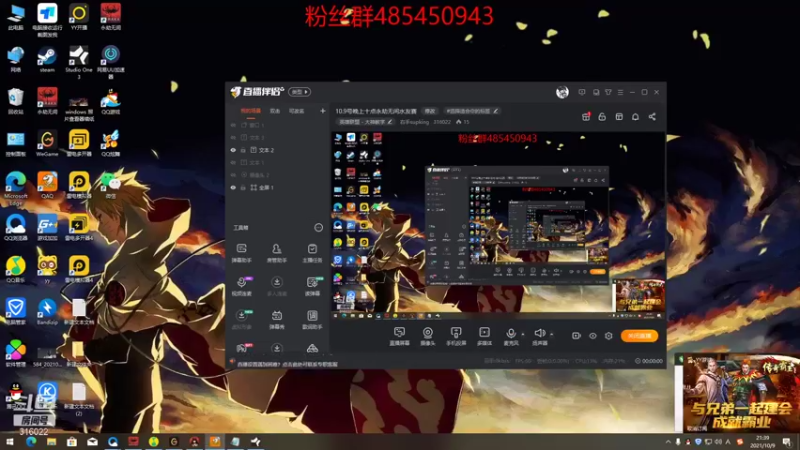Select the first orange scene tab
The height and width of the screenshot is (450, 800).
click(x=251, y=111)
